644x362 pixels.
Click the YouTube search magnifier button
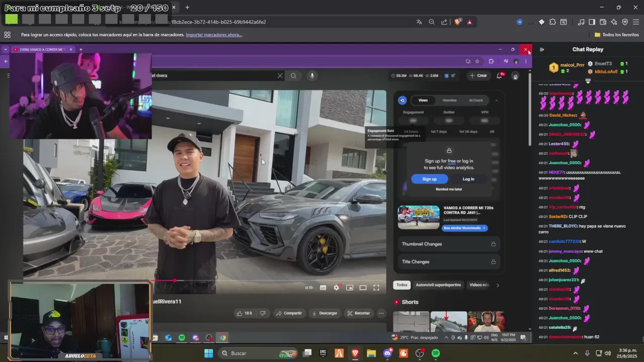[293, 76]
